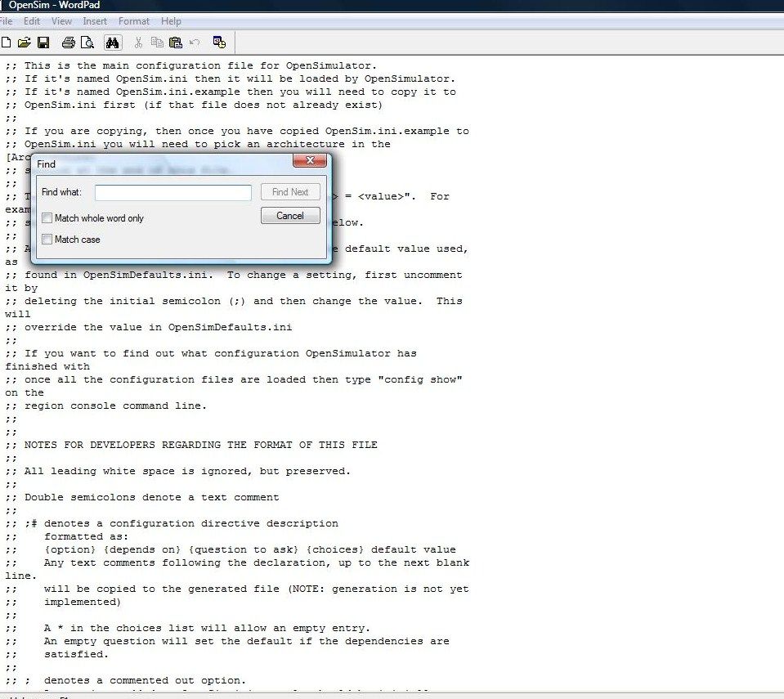Click the line "A * in the choices list will allow an empty entry."

pyautogui.click(x=207, y=628)
